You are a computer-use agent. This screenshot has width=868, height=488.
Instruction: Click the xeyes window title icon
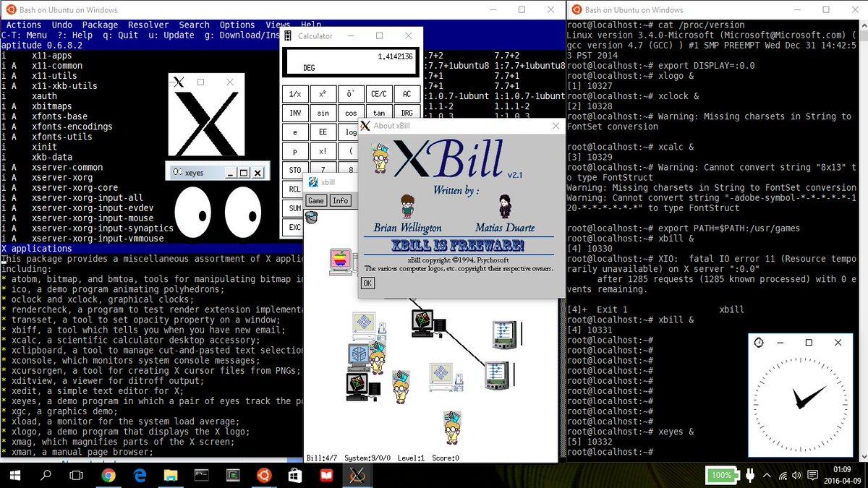(177, 172)
